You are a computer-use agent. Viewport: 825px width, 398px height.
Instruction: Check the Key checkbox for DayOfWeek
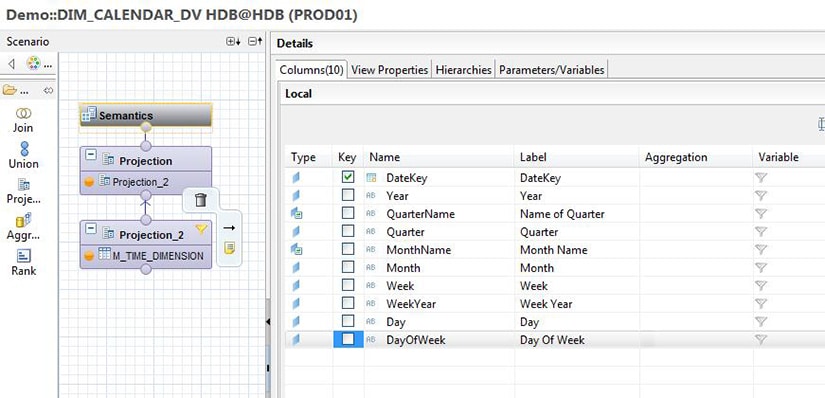point(348,339)
